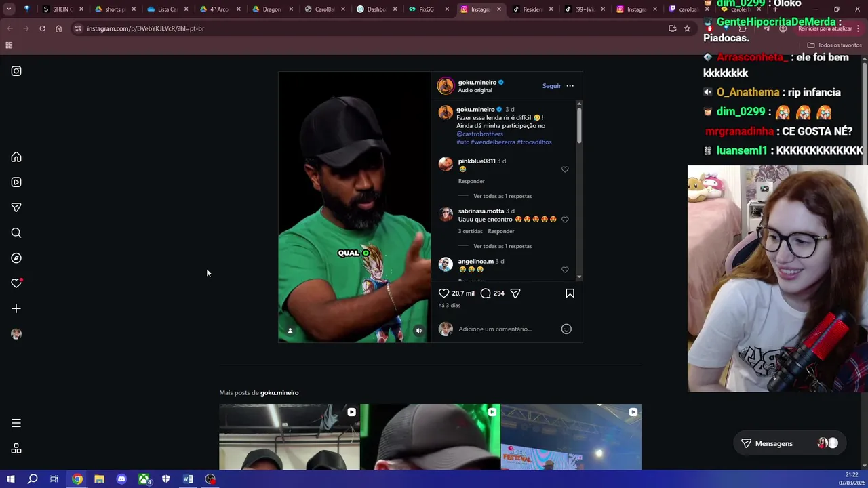
Task: Play or pause the goku.mineiro video
Action: (x=354, y=207)
